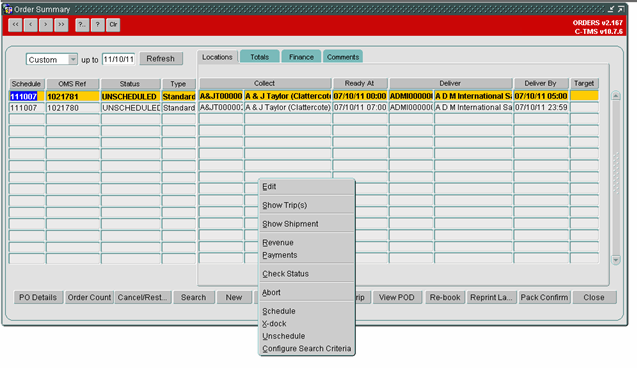This screenshot has width=637, height=368.
Task: Click the Ready At column header
Action: point(360,83)
